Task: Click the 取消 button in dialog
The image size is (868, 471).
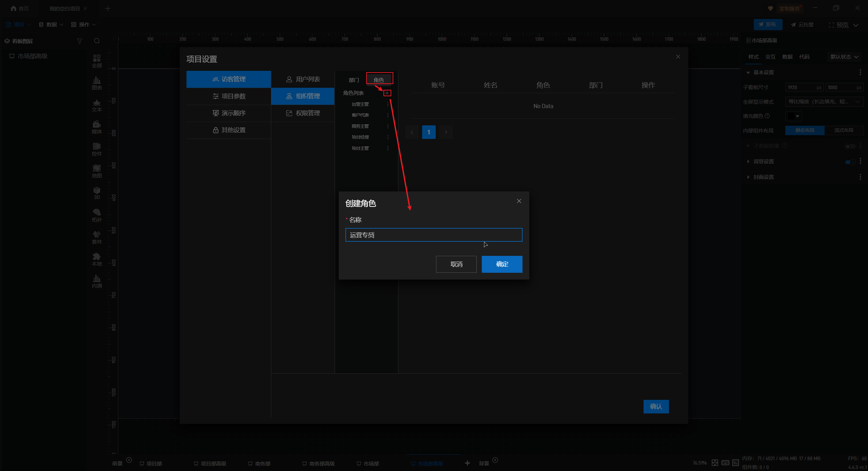Action: click(456, 264)
